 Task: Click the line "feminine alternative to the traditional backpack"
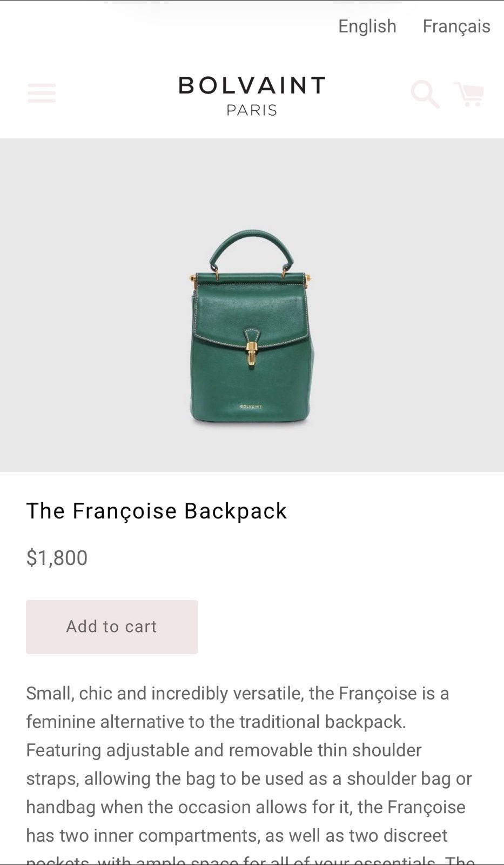[x=216, y=722]
